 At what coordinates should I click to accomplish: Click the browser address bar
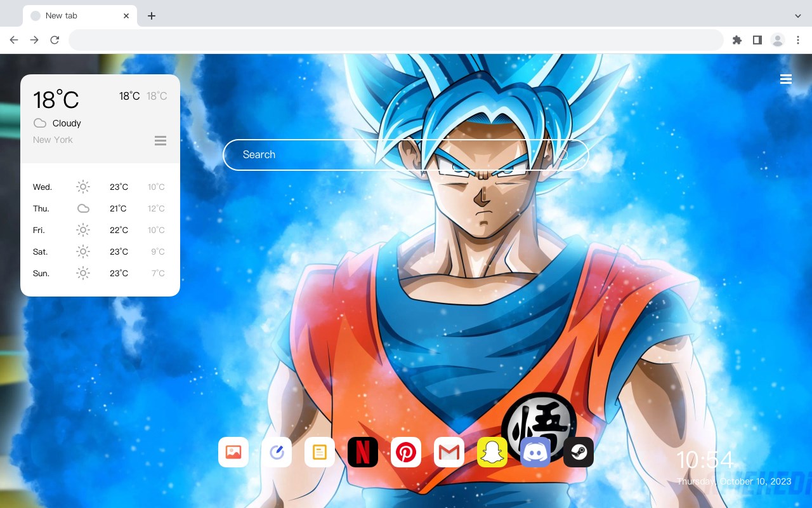click(396, 40)
